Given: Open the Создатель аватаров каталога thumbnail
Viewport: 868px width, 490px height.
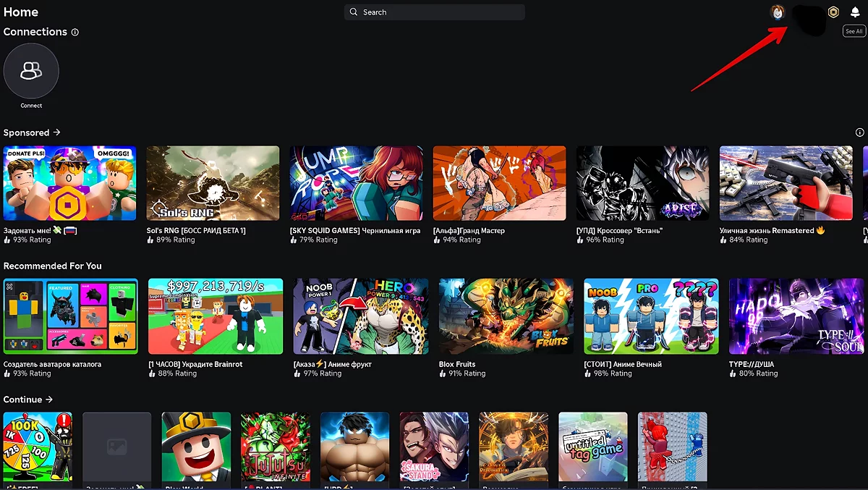Looking at the screenshot, I should click(x=70, y=316).
